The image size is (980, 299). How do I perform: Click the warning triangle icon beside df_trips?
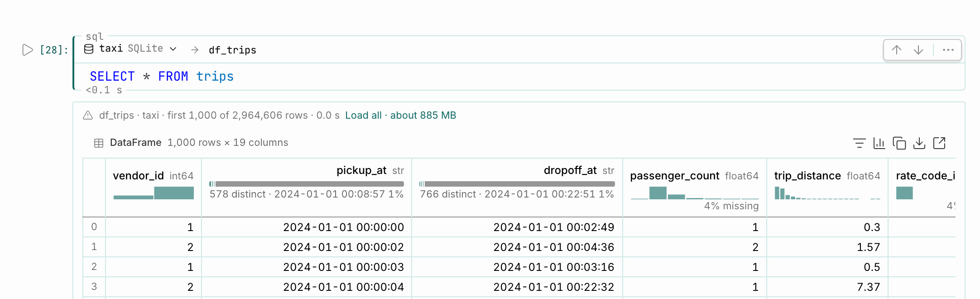click(x=88, y=116)
